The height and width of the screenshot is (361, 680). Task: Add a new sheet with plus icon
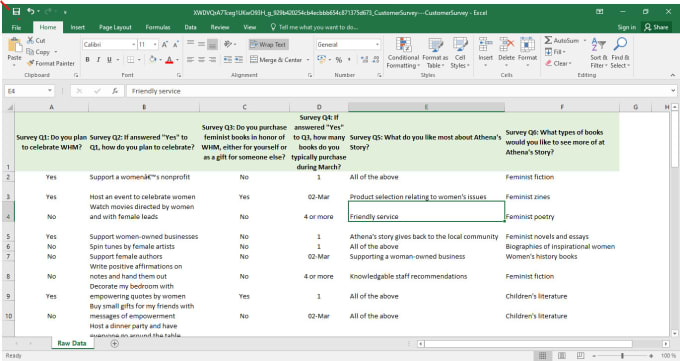click(114, 343)
